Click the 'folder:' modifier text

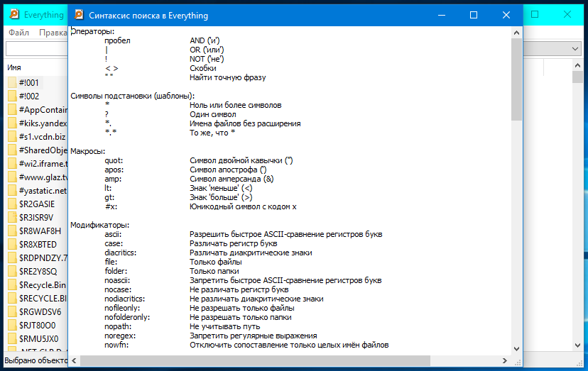[x=116, y=271]
